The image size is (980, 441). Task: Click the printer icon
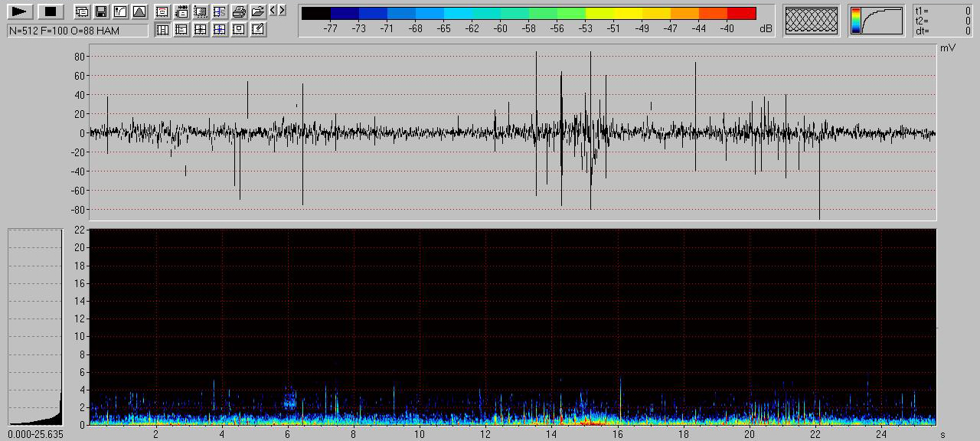click(239, 11)
